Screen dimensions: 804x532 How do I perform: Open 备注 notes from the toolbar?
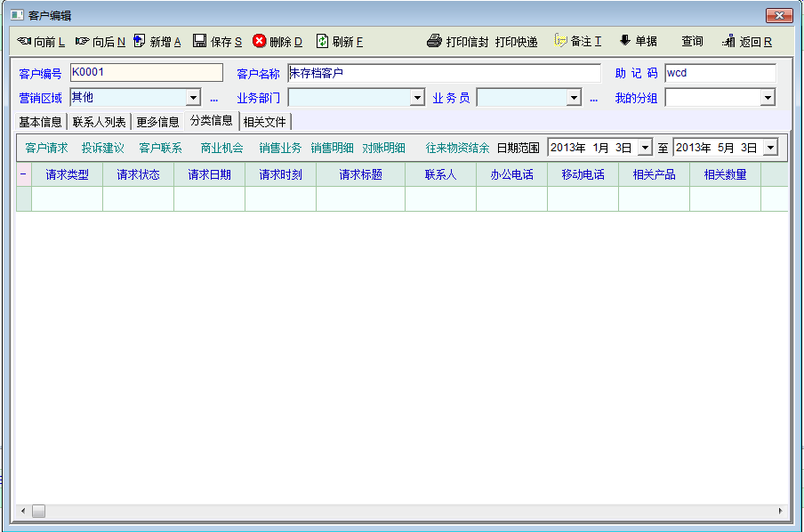[560, 41]
